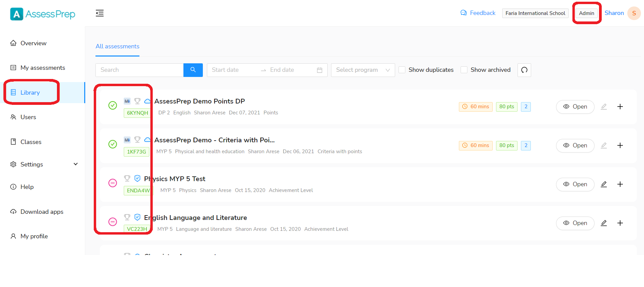Click the cloud icon on AssessPrep Demo Points DP
This screenshot has height=287, width=644.
click(x=147, y=101)
